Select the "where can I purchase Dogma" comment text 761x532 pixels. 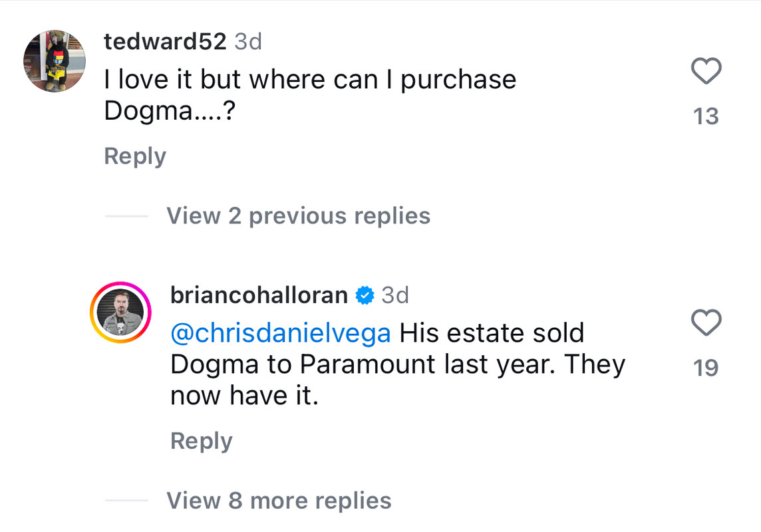[310, 95]
